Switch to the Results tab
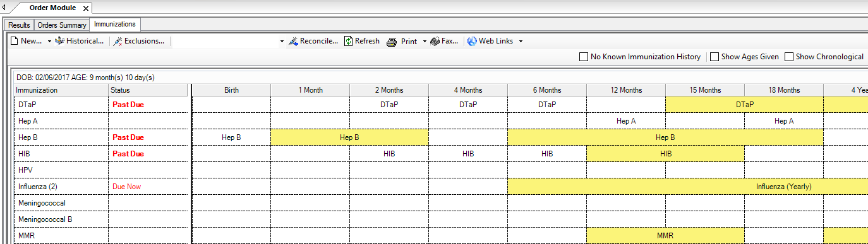868x244 pixels. [19, 25]
